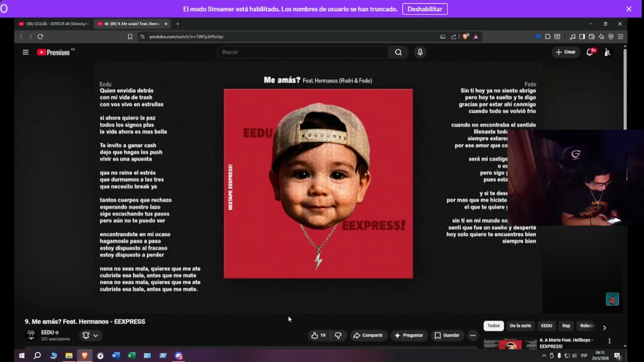
Task: Open the subscription notification bell dropdown
Action: click(90, 335)
